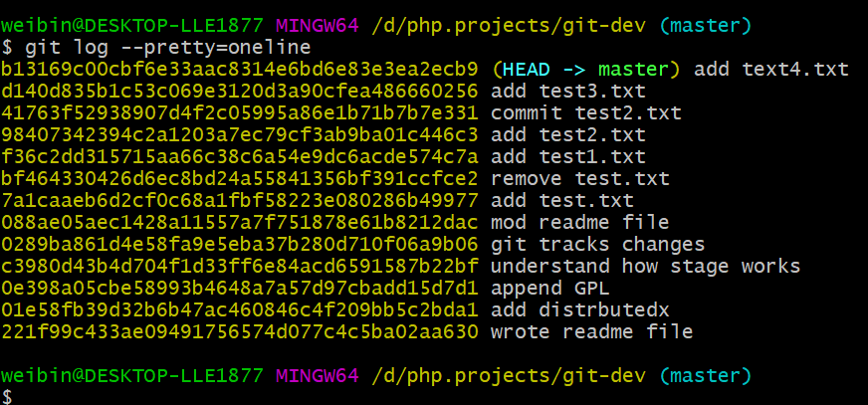Click the commit hash b13169c00cbf6e33aac8314e6bd6e83e3ea2ecb9

pyautogui.click(x=239, y=70)
